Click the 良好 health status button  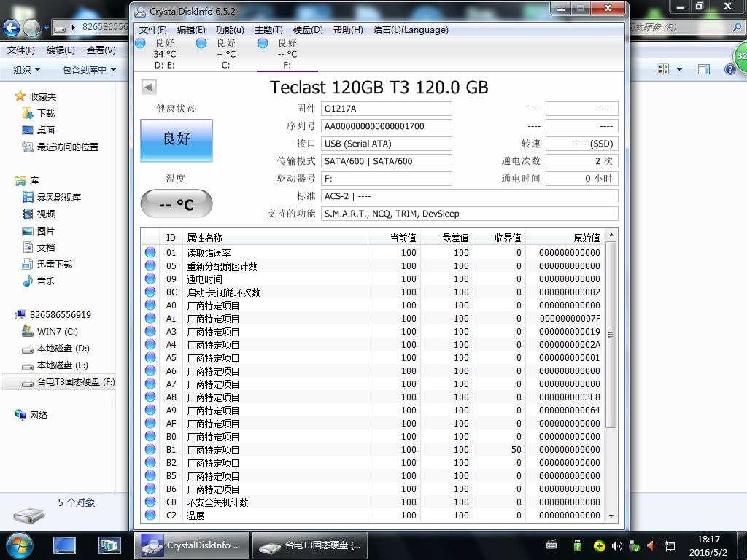pos(177,140)
